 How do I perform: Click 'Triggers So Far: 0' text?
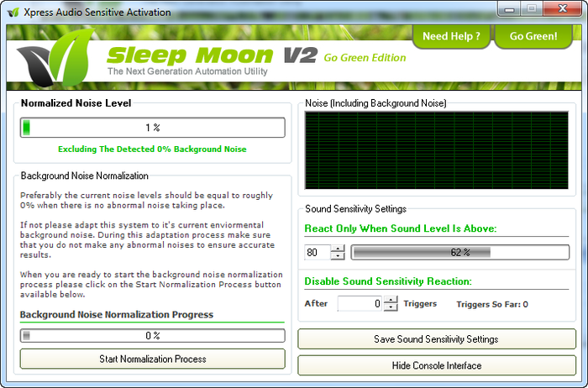click(492, 304)
